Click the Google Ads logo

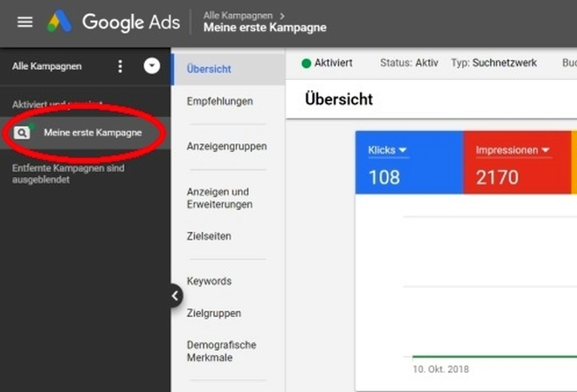coord(113,21)
